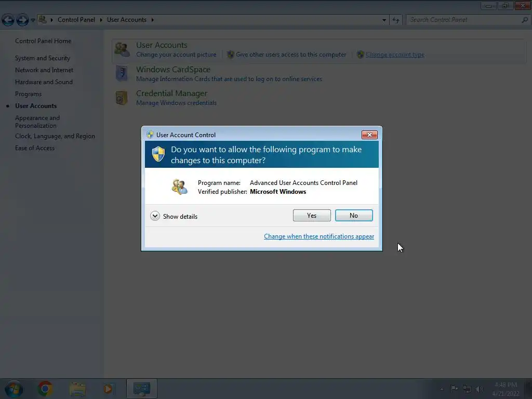The image size is (532, 399).
Task: Go forward with the Forward arrow button
Action: [x=22, y=20]
